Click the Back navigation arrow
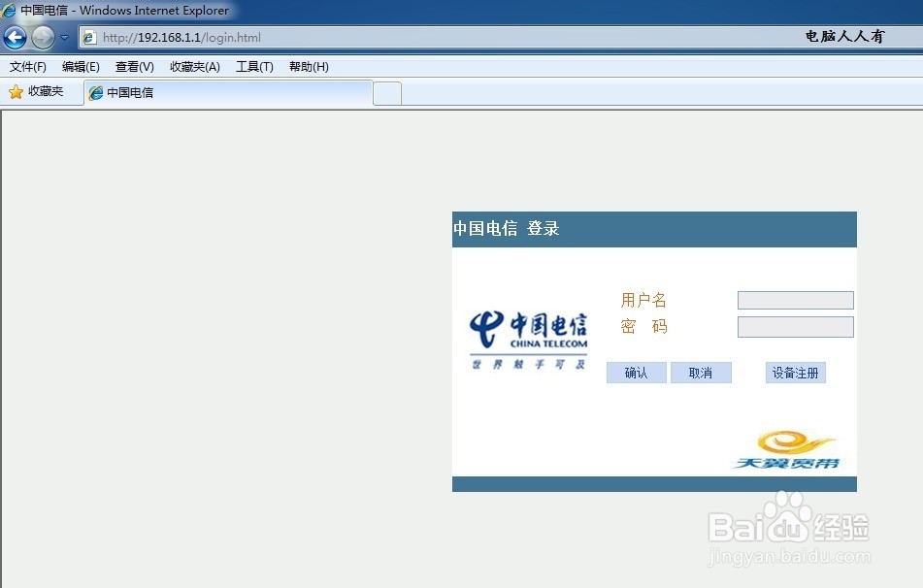This screenshot has height=588, width=923. (x=15, y=38)
